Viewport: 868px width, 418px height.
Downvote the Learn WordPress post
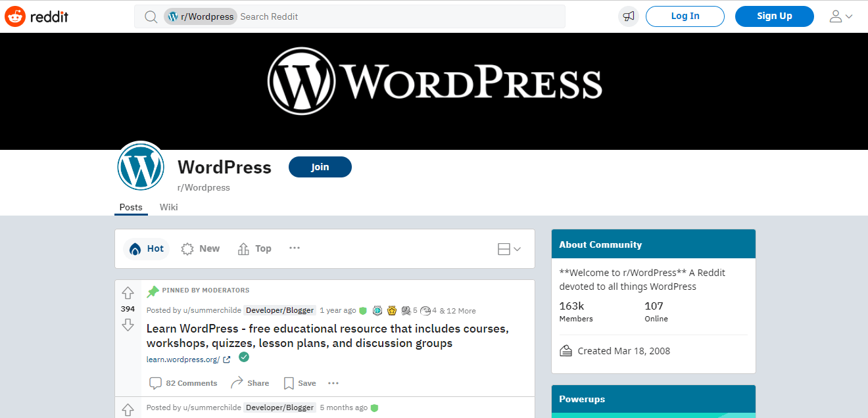128,325
